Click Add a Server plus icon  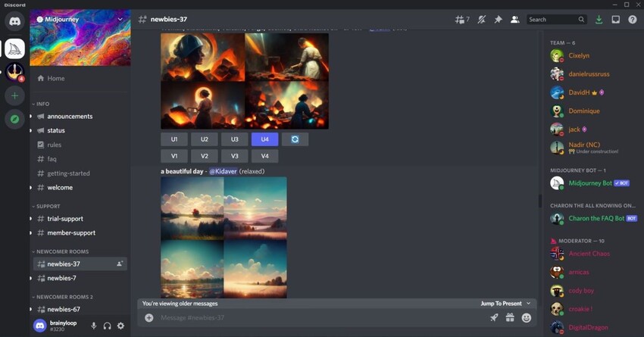coord(14,95)
